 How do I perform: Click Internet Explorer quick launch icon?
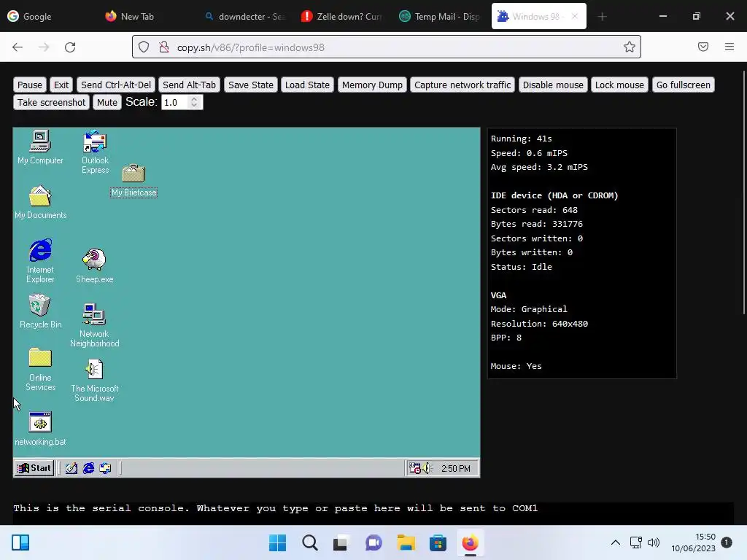(x=88, y=468)
